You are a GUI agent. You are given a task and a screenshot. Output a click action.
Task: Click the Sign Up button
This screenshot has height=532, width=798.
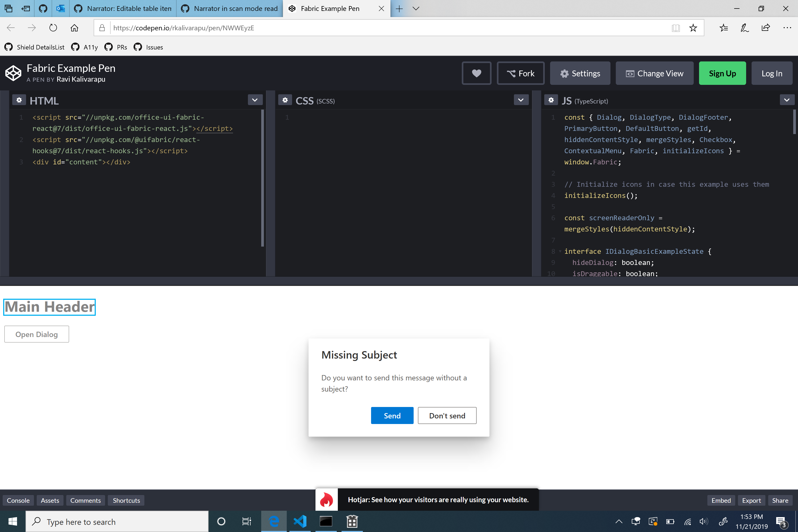coord(722,73)
